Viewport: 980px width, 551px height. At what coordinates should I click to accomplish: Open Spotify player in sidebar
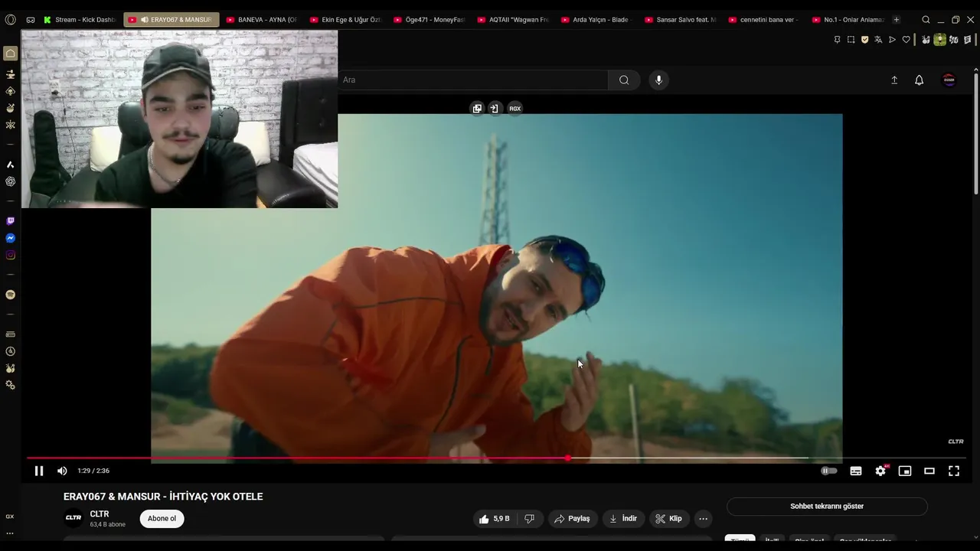pos(10,295)
